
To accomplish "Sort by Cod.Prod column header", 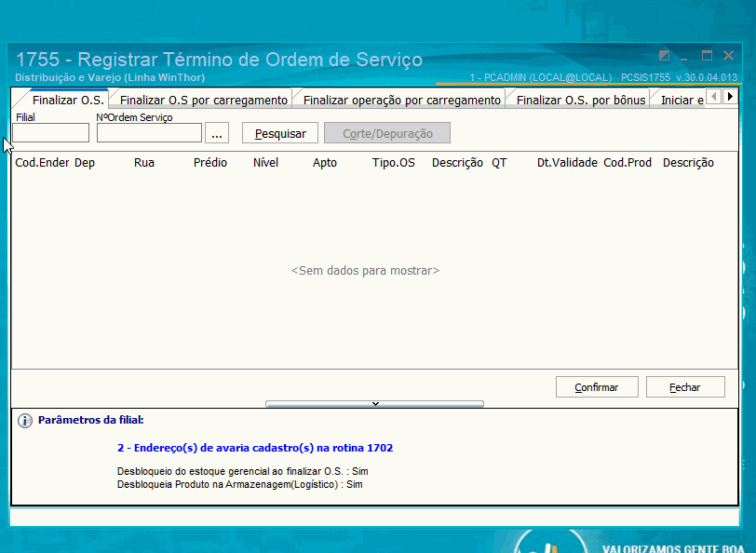I will (628, 163).
